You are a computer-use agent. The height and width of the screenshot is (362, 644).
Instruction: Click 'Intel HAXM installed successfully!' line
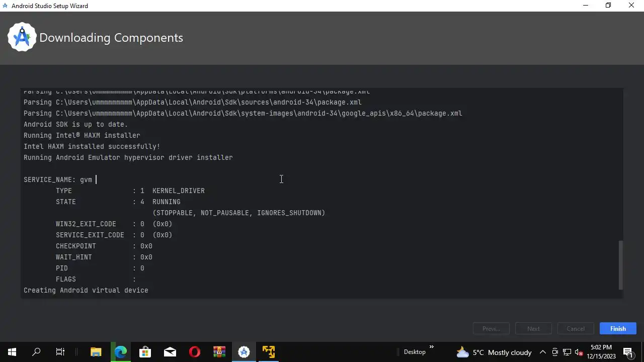(x=92, y=146)
